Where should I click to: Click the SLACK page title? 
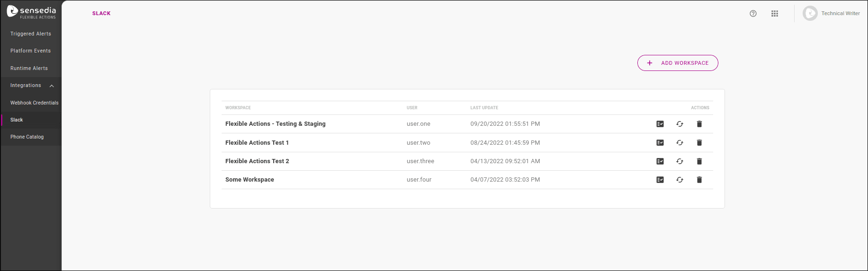point(101,13)
